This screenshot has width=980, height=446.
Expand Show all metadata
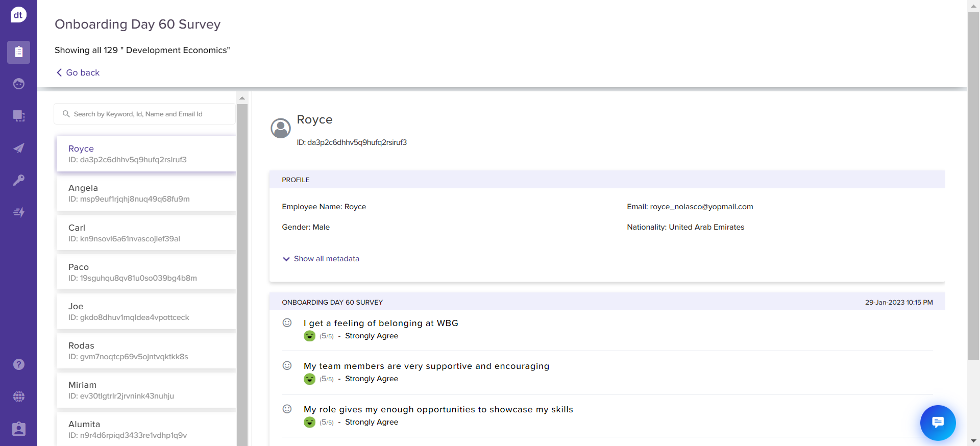pos(321,259)
